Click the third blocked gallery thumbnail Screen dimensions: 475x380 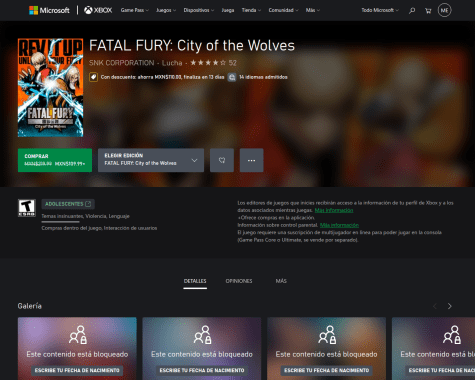pos(326,349)
